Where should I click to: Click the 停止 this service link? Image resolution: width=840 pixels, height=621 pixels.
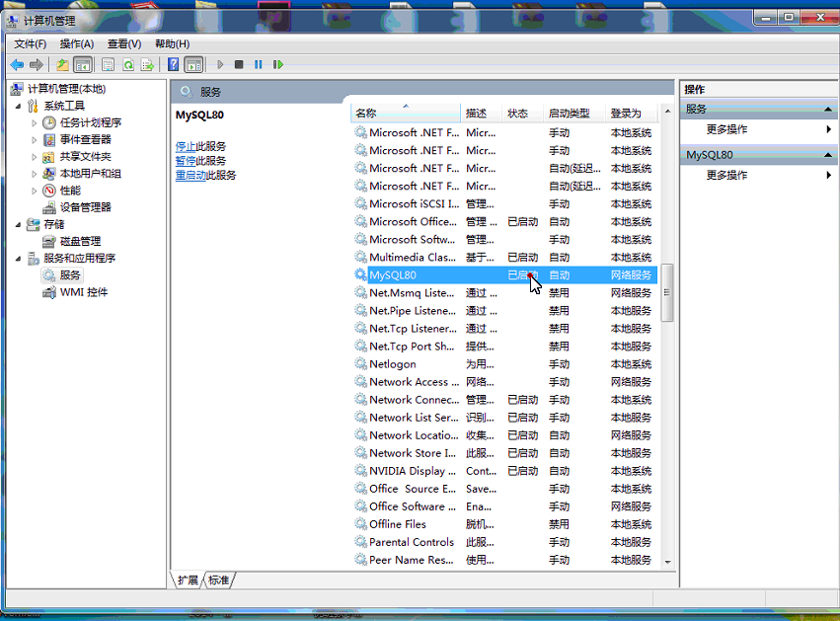click(x=186, y=146)
